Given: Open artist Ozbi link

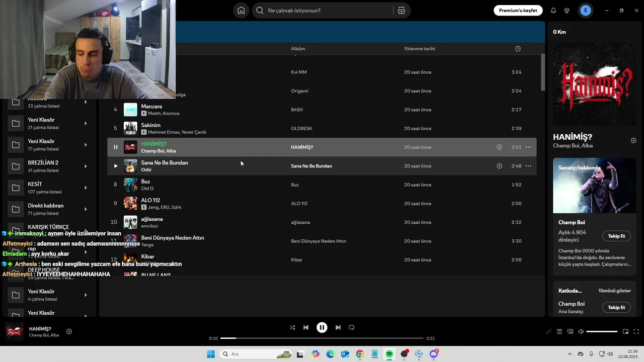Looking at the screenshot, I should (x=146, y=170).
